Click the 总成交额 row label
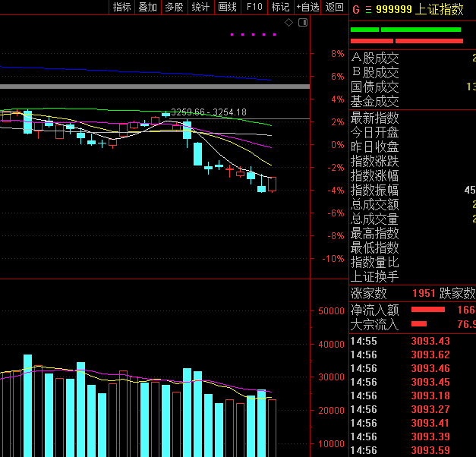 pyautogui.click(x=374, y=205)
